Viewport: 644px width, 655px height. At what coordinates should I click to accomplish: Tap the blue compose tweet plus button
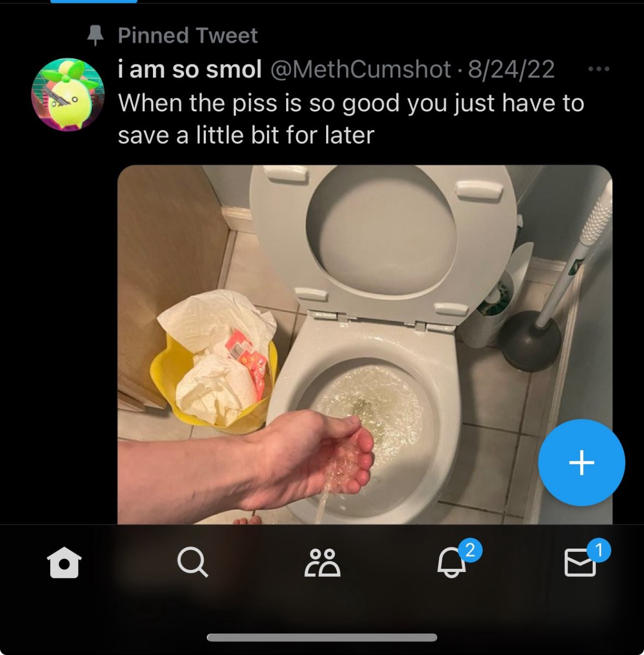pyautogui.click(x=582, y=463)
